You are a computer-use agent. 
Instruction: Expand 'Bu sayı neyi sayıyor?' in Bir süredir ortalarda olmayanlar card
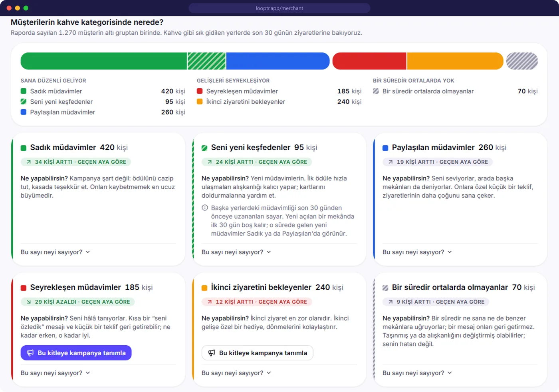pyautogui.click(x=417, y=373)
